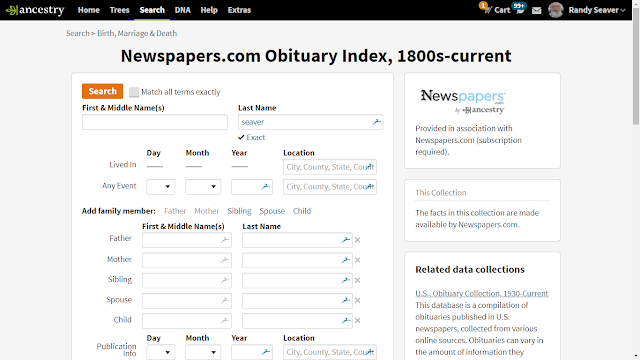Screen dimensions: 640x360
Task: Click Publication Info location filter icon
Action: click(x=370, y=351)
